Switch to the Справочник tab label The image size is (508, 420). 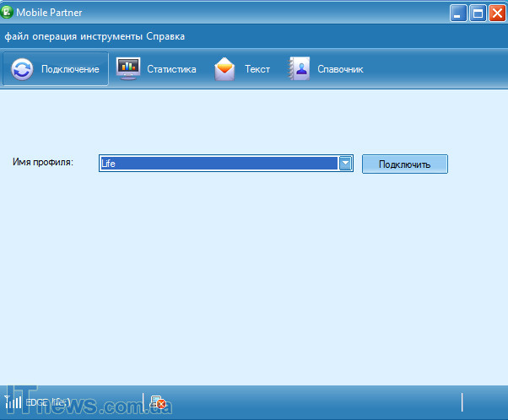tap(340, 69)
